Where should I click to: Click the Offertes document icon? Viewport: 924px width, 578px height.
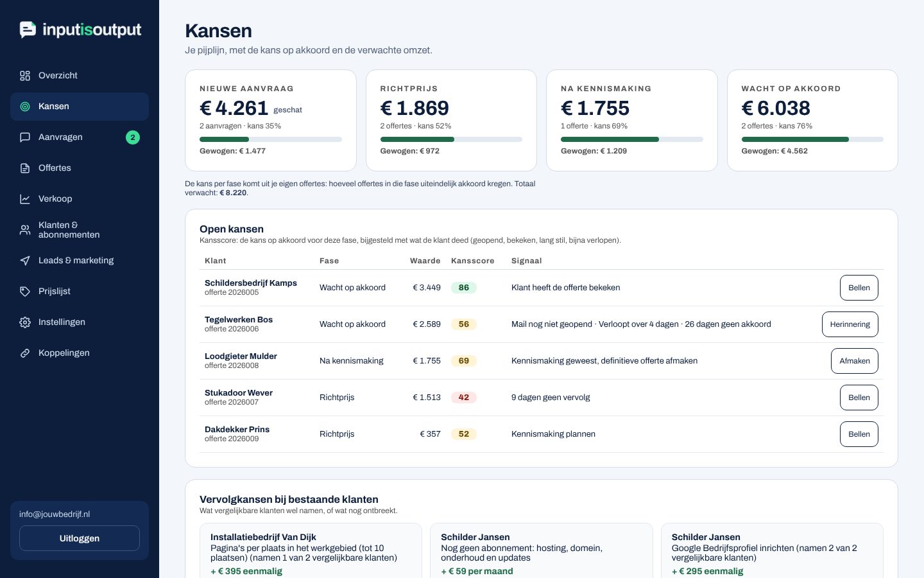[25, 168]
